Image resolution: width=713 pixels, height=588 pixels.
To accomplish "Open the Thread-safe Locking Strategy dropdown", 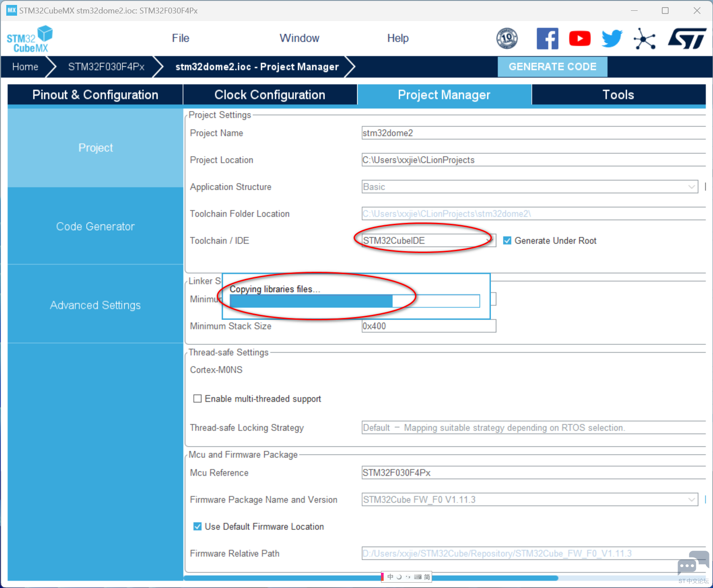I will (x=534, y=428).
